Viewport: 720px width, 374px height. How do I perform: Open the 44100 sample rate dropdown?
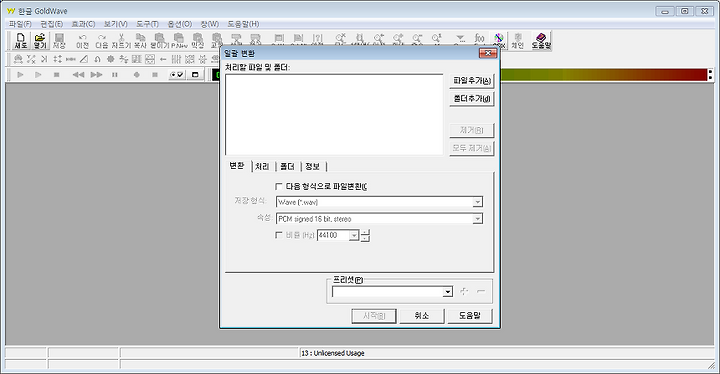[x=354, y=235]
